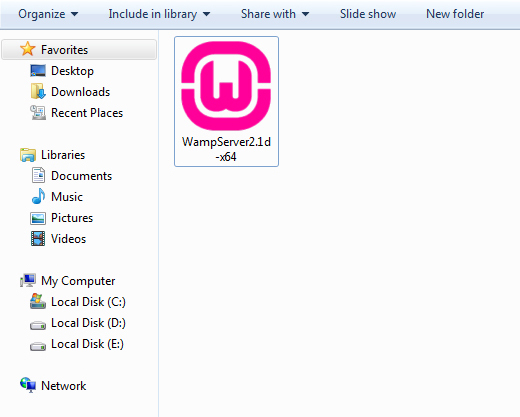Image resolution: width=520 pixels, height=417 pixels.
Task: Create a New folder
Action: [455, 14]
